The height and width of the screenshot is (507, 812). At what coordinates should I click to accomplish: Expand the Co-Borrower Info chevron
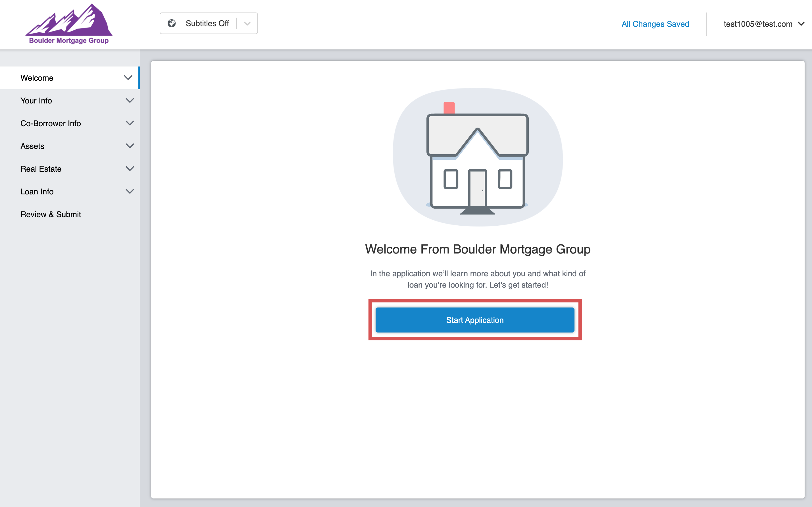pos(130,123)
